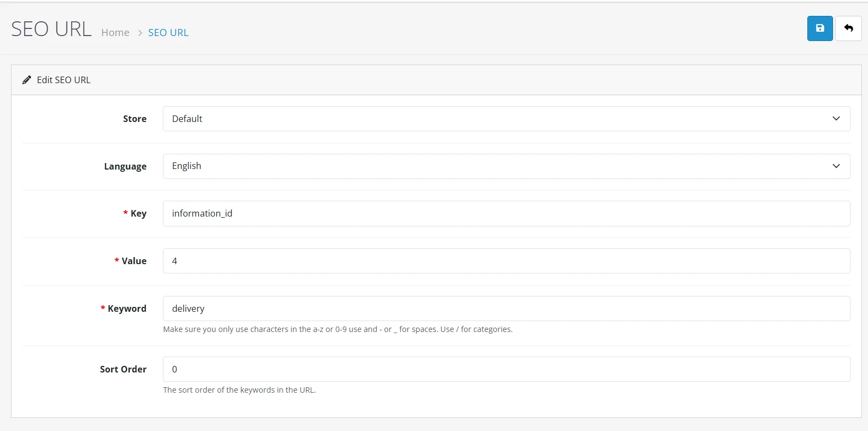Click the Sort Order field showing 0
The image size is (868, 431).
click(x=506, y=369)
